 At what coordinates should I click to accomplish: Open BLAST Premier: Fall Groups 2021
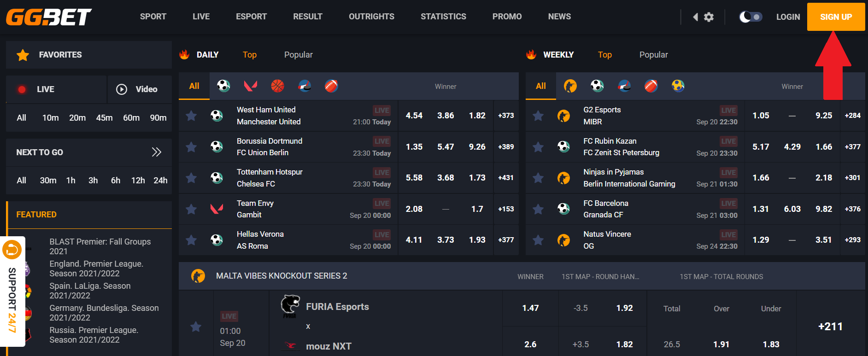tap(100, 246)
